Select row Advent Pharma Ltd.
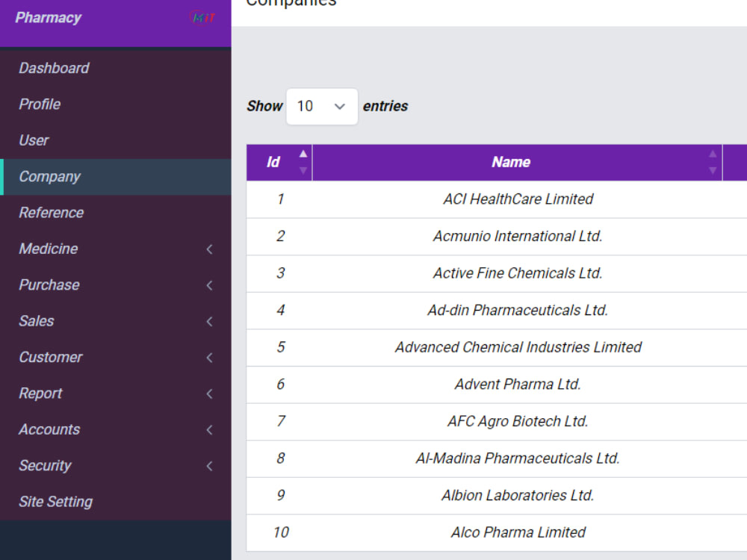This screenshot has width=747, height=560. click(x=497, y=385)
